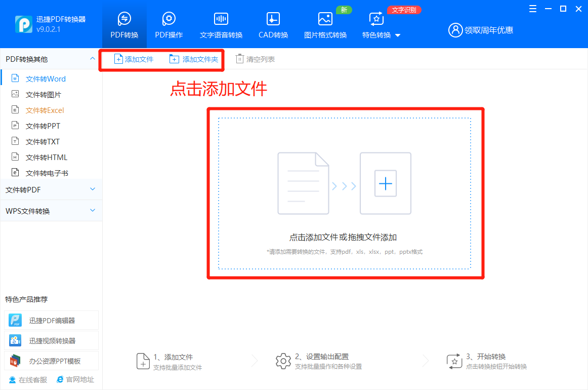Click step 1 添加文件 document icon
The height and width of the screenshot is (390, 588).
143,361
